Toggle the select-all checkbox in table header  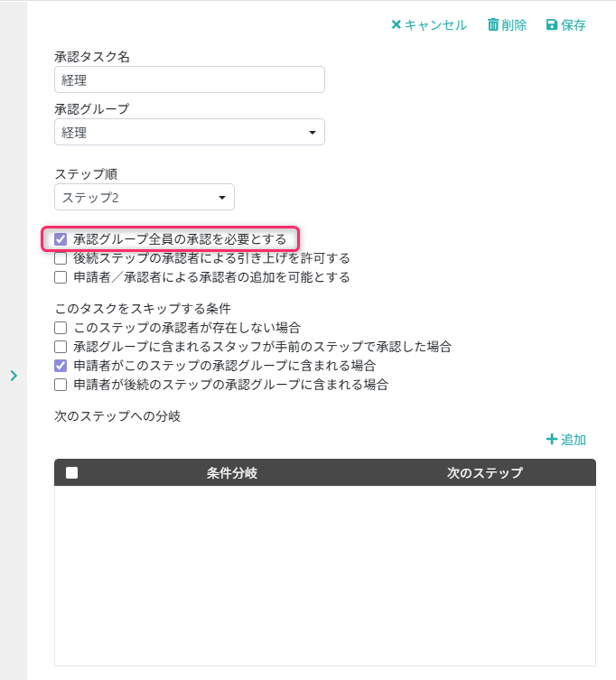tap(72, 472)
